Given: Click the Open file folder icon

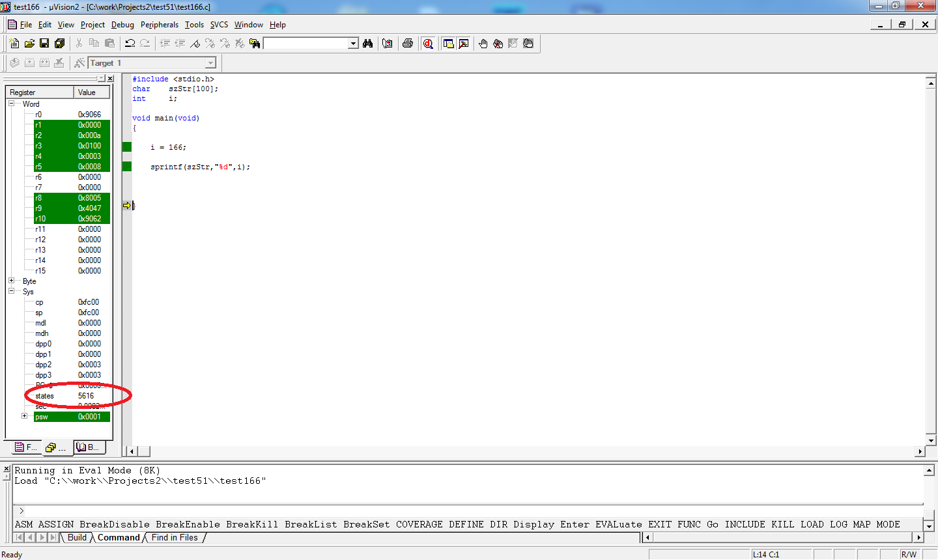Looking at the screenshot, I should [x=29, y=44].
